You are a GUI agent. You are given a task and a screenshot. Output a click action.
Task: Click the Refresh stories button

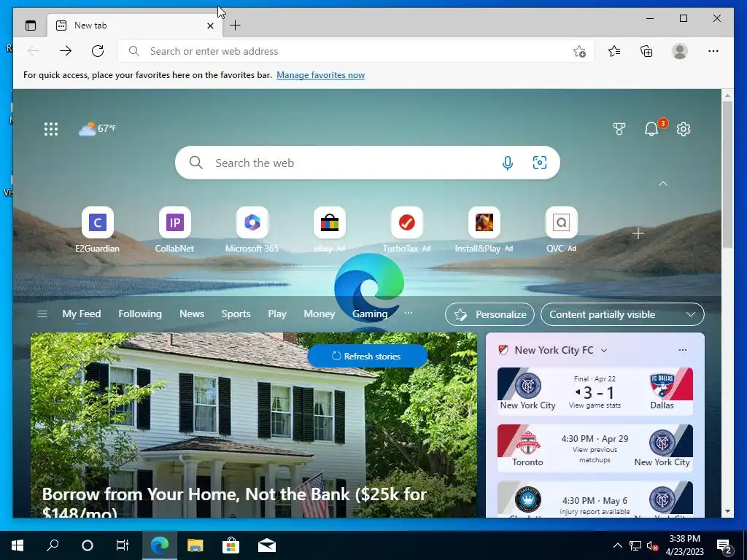[x=368, y=356]
